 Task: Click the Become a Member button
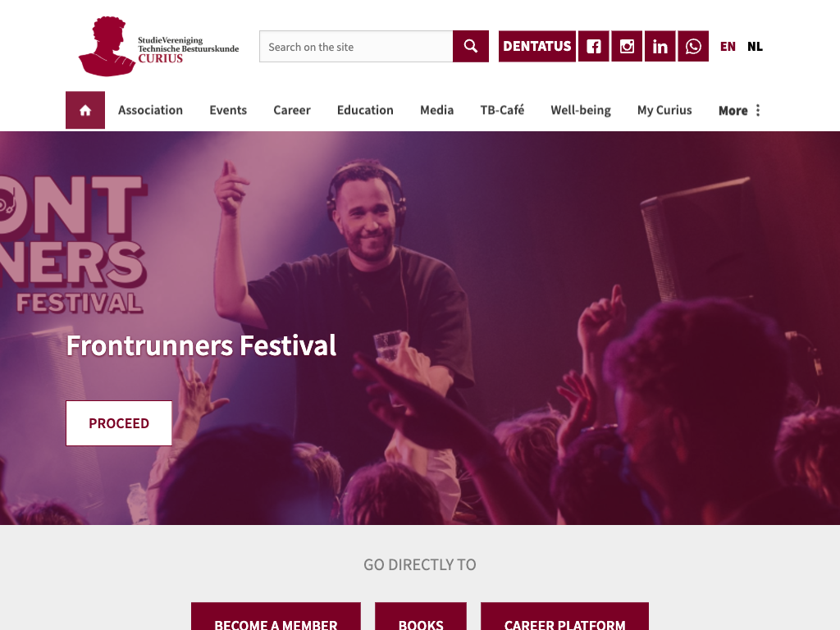pyautogui.click(x=276, y=617)
